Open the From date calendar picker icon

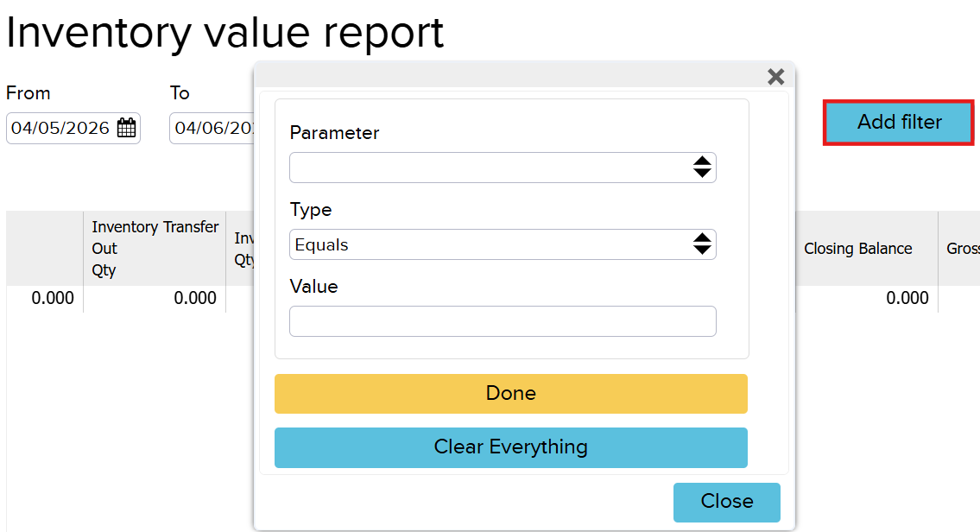[126, 129]
